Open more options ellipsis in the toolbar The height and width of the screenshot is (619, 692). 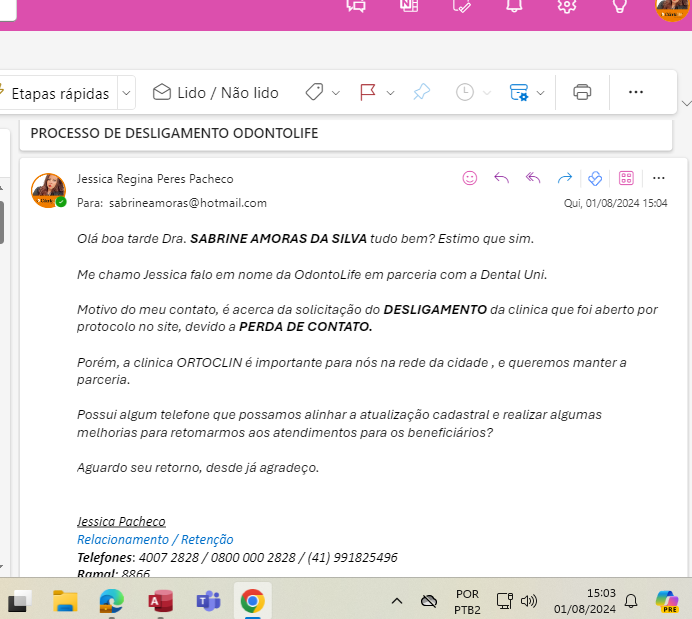(x=636, y=92)
